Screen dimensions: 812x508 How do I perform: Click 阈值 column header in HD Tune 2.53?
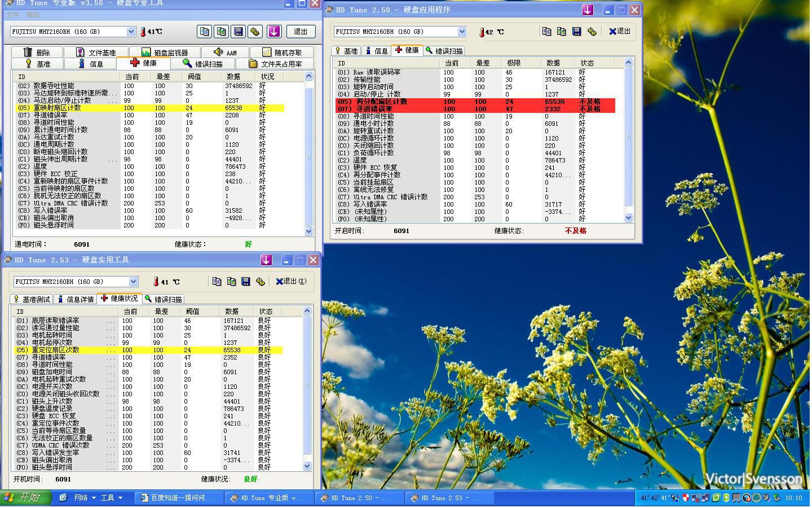201,311
